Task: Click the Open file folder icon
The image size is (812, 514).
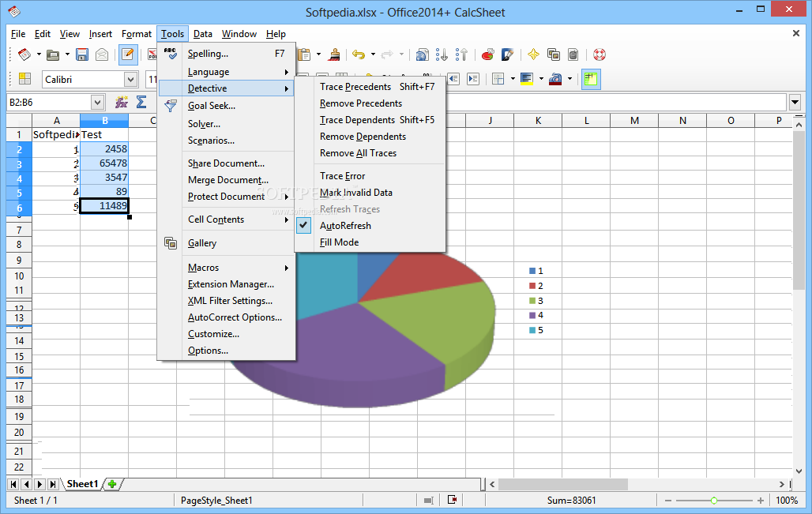Action: click(53, 54)
